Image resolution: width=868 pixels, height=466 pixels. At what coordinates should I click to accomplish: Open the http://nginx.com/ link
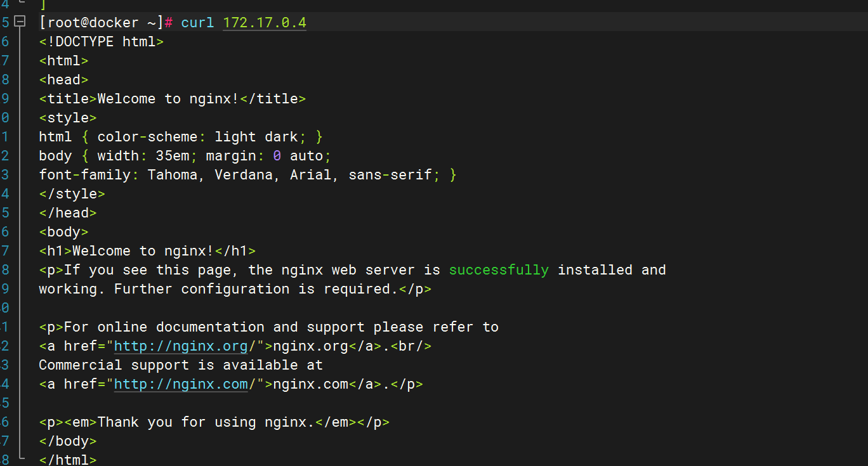coord(181,384)
